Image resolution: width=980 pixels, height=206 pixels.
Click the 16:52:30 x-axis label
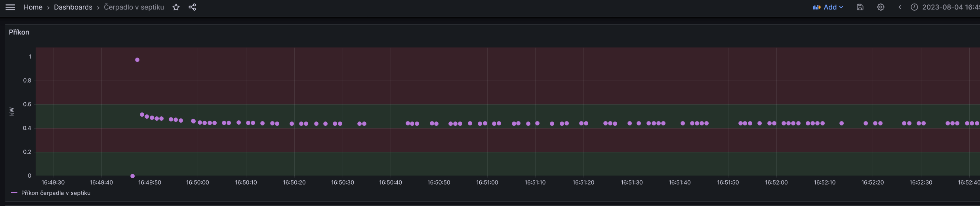click(x=921, y=183)
